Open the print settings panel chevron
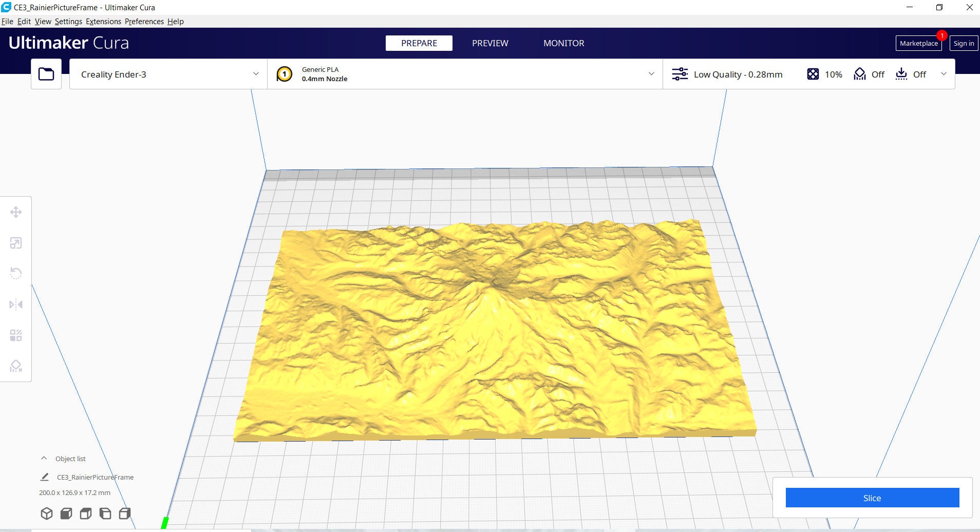 pos(944,74)
